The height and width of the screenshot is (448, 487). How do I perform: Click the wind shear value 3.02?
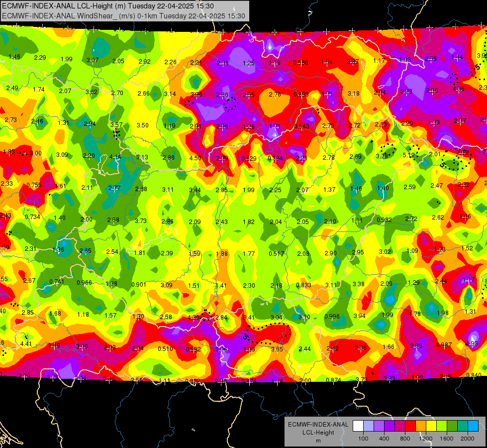point(385,251)
